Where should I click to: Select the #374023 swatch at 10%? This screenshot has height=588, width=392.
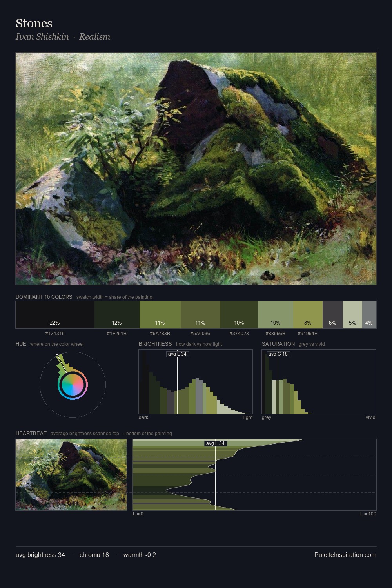(239, 314)
